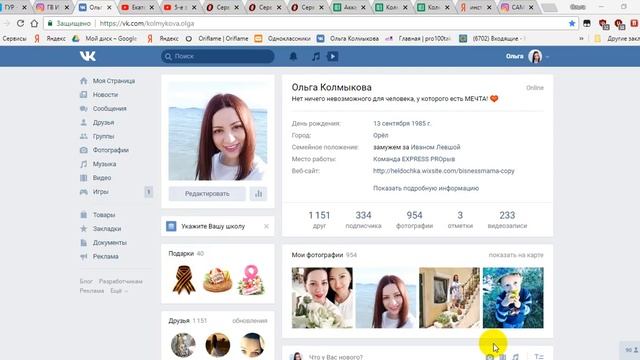Open Закладки in sidebar
640x360 pixels.
(107, 229)
